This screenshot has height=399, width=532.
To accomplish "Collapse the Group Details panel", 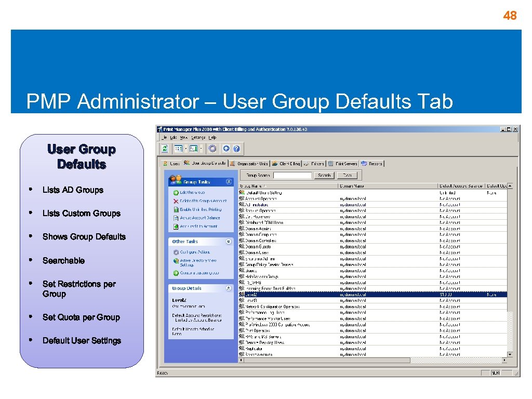I will tap(229, 288).
